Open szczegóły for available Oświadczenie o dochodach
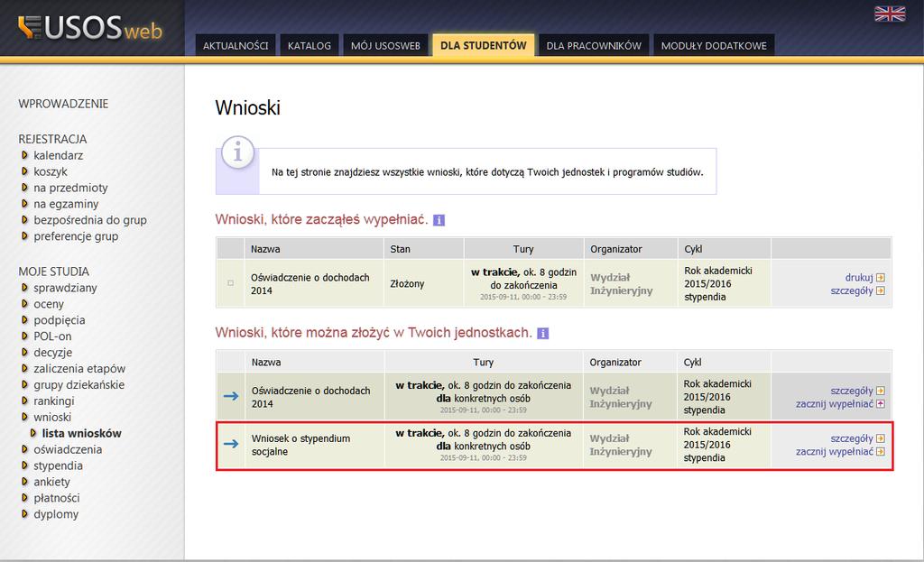The width and height of the screenshot is (924, 562). pos(852,391)
